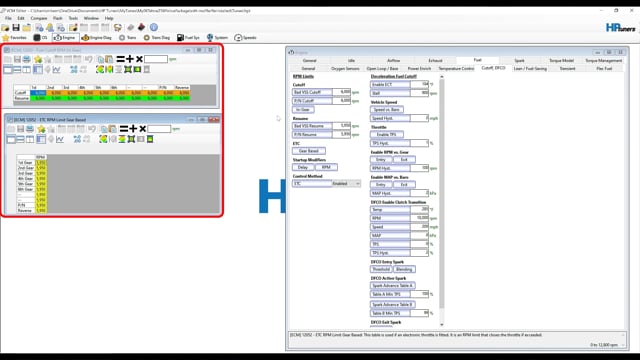Open the Favorites navigator section
The height and width of the screenshot is (360, 640).
pos(15,38)
